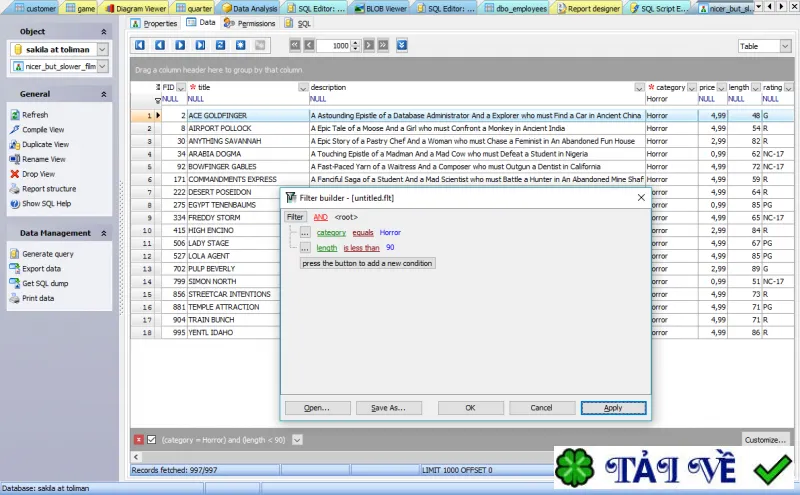The image size is (800, 495).
Task: Click Print data icon
Action: click(15, 298)
